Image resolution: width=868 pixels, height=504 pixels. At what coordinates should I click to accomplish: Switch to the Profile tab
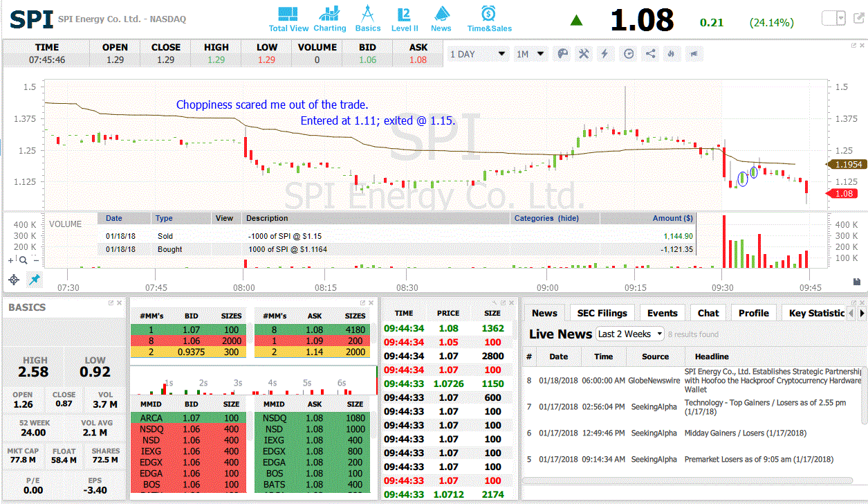[x=753, y=313]
